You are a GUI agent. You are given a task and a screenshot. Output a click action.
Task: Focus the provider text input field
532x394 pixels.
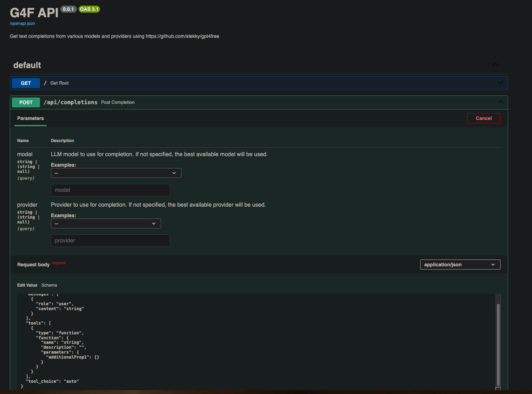pyautogui.click(x=110, y=241)
